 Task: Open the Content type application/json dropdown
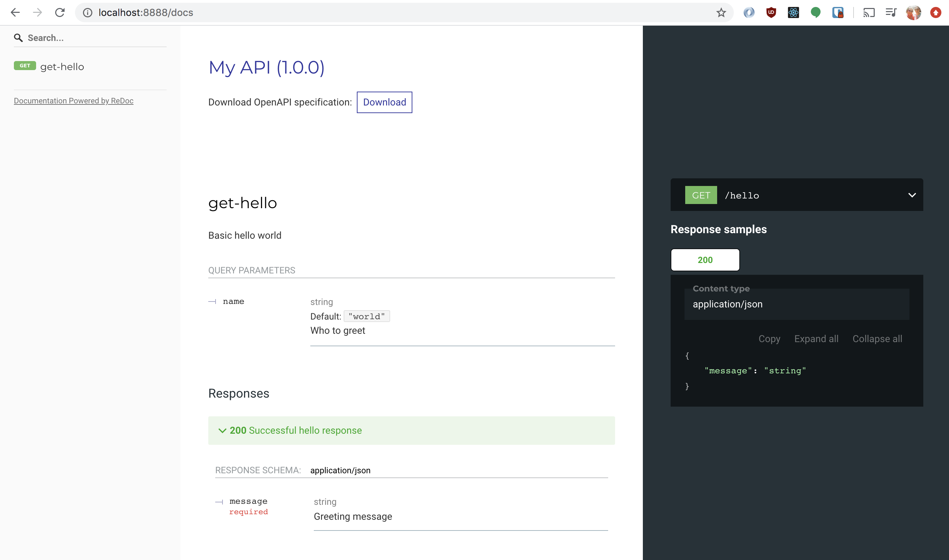coord(797,304)
